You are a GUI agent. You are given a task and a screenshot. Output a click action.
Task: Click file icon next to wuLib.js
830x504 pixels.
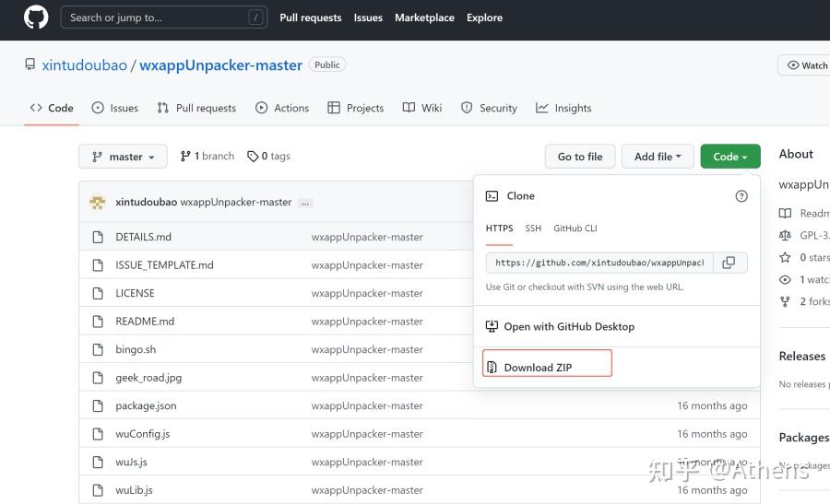click(x=98, y=490)
